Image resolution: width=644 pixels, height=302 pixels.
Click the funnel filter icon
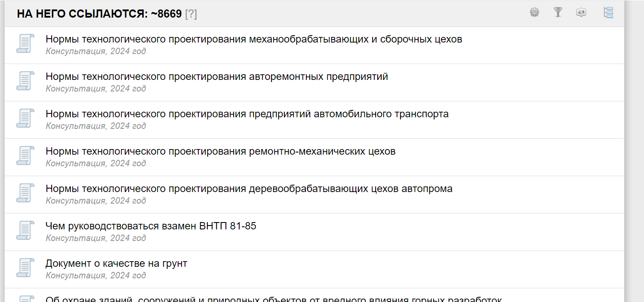coord(558,12)
